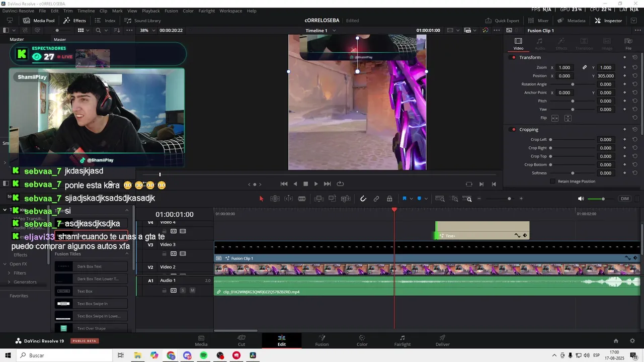This screenshot has width=644, height=362.
Task: Open the Color page
Action: (362, 340)
